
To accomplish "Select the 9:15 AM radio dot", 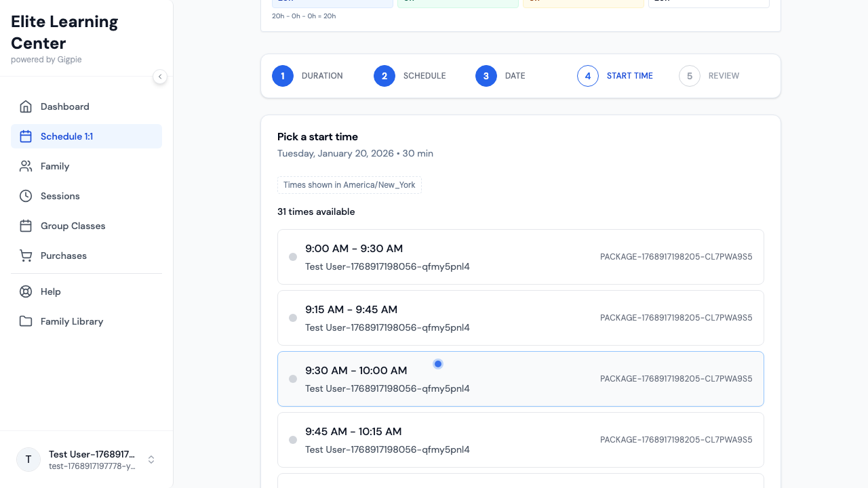I will (x=293, y=318).
